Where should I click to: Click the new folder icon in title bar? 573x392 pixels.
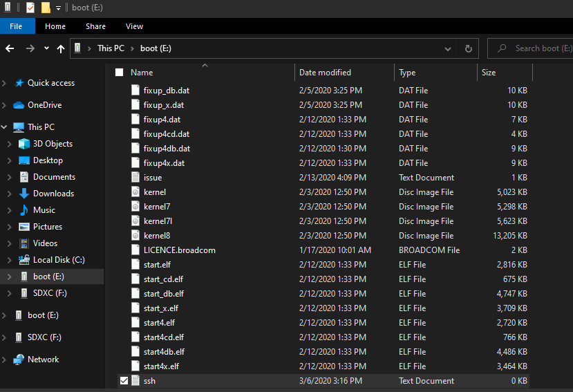(46, 8)
